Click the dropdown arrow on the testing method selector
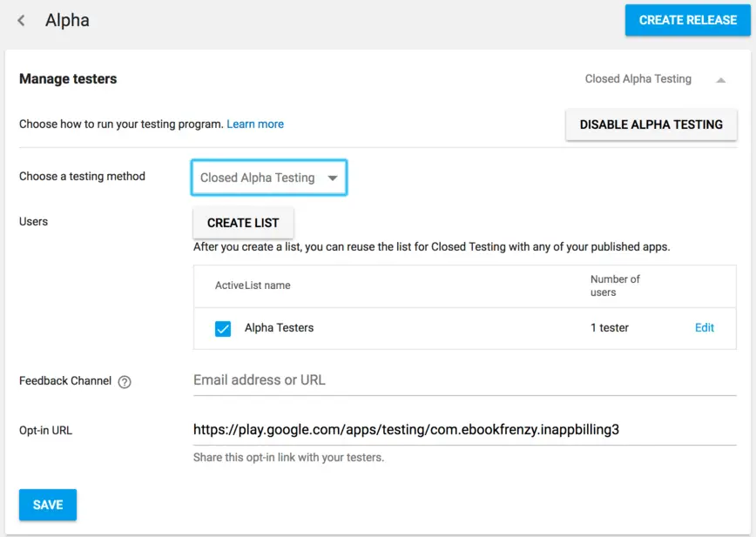The height and width of the screenshot is (537, 756). pos(333,177)
